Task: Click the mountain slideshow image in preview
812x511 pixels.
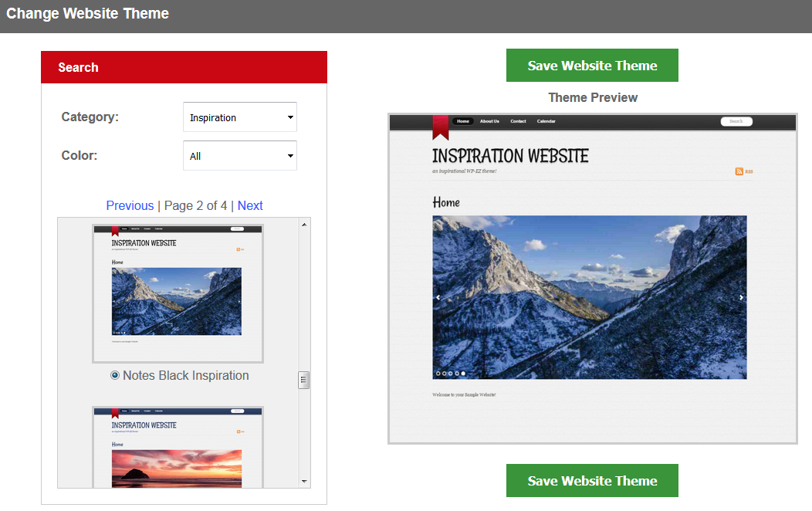Action: coord(590,297)
